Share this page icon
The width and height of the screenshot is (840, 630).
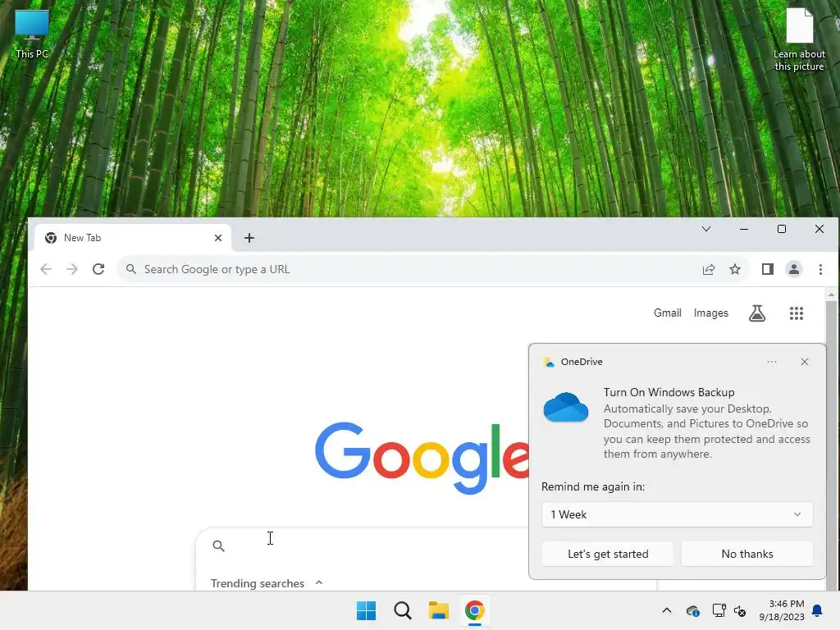[x=709, y=269]
